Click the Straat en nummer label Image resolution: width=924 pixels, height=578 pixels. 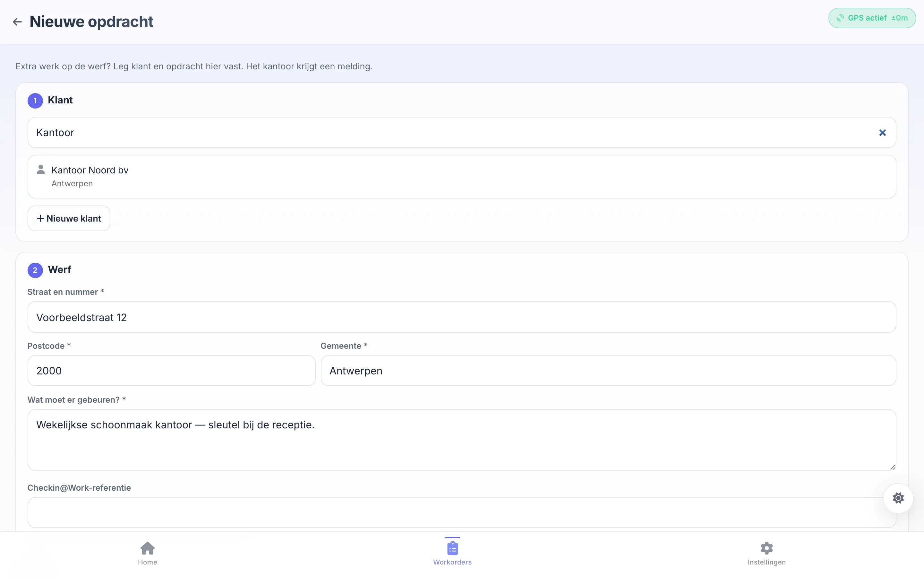coord(66,292)
